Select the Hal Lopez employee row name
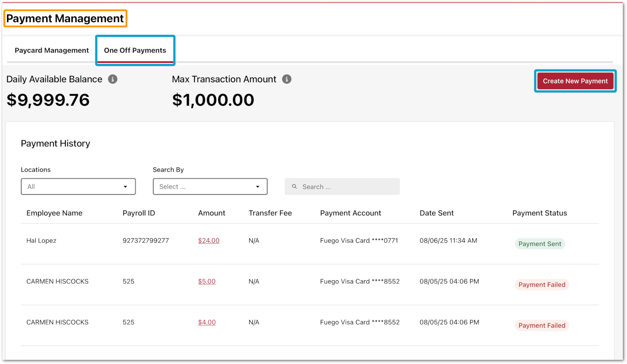Viewport: 627px width, 364px height. click(x=41, y=241)
